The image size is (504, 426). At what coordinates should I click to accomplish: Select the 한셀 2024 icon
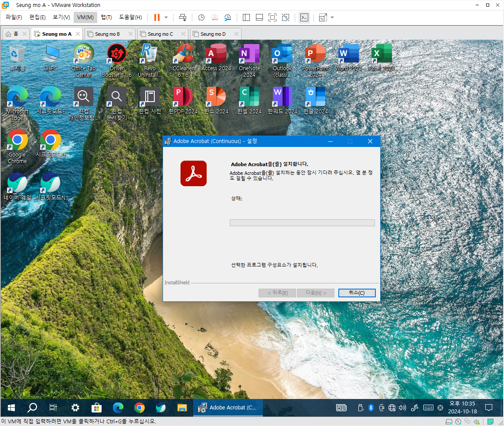click(x=249, y=100)
